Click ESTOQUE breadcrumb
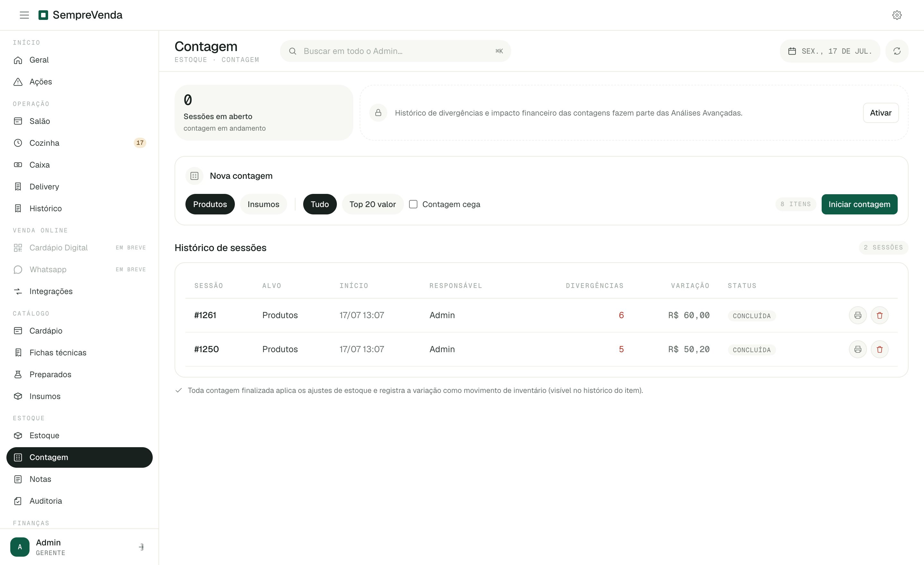The image size is (924, 565). pos(191,60)
